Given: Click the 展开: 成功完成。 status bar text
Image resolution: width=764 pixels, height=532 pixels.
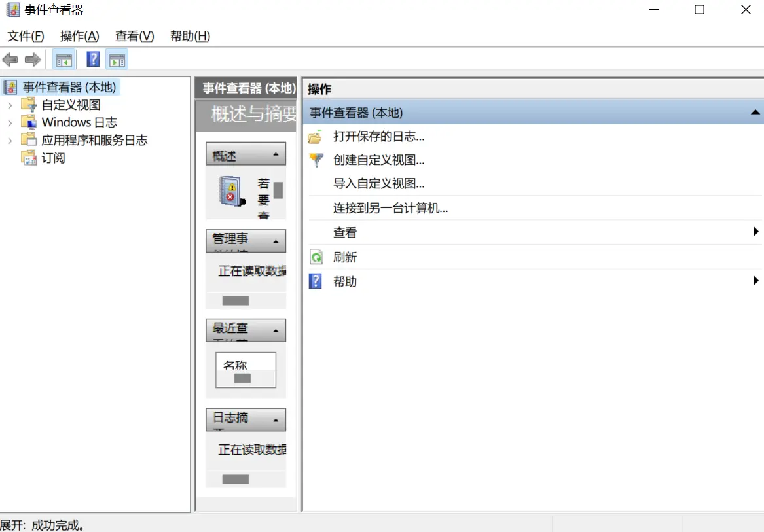Looking at the screenshot, I should (43, 525).
